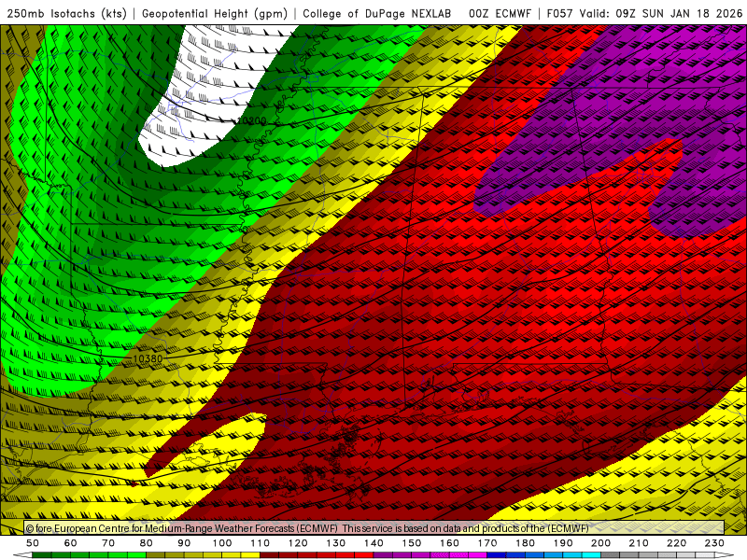
Task: Click the "50" legend value
Action: 33,543
